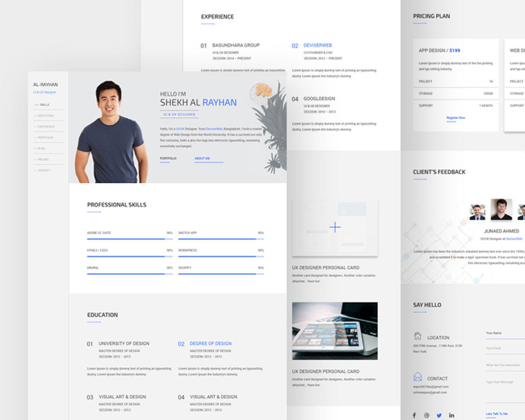525x420 pixels.
Task: Open the Dribbble social icon
Action: [x=427, y=415]
